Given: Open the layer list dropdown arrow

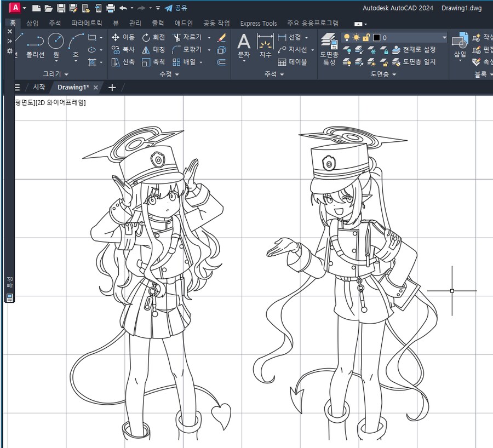Looking at the screenshot, I should (444, 38).
